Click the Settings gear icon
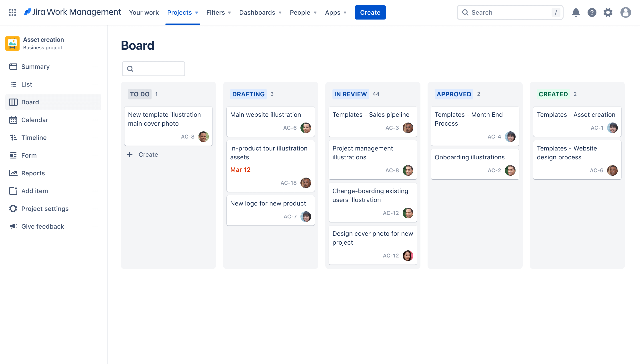Image resolution: width=640 pixels, height=364 pixels. tap(608, 12)
